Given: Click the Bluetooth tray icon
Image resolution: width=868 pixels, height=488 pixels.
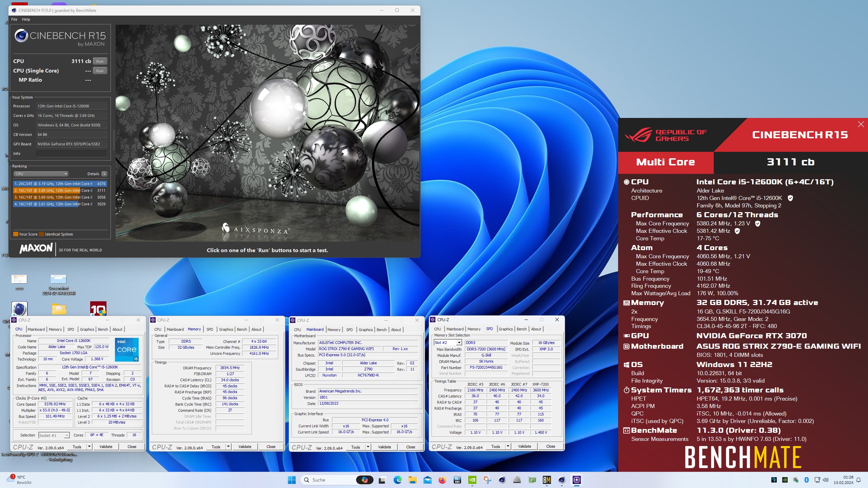Looking at the screenshot, I should click(807, 480).
